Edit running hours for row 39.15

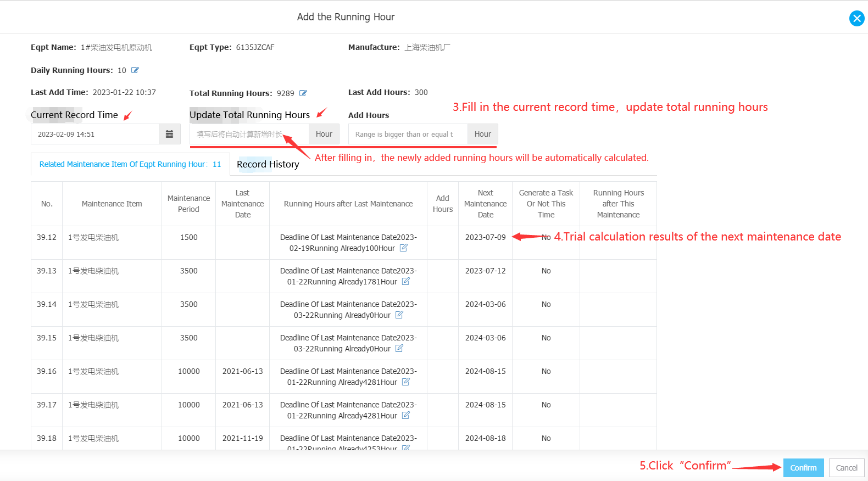[399, 348]
